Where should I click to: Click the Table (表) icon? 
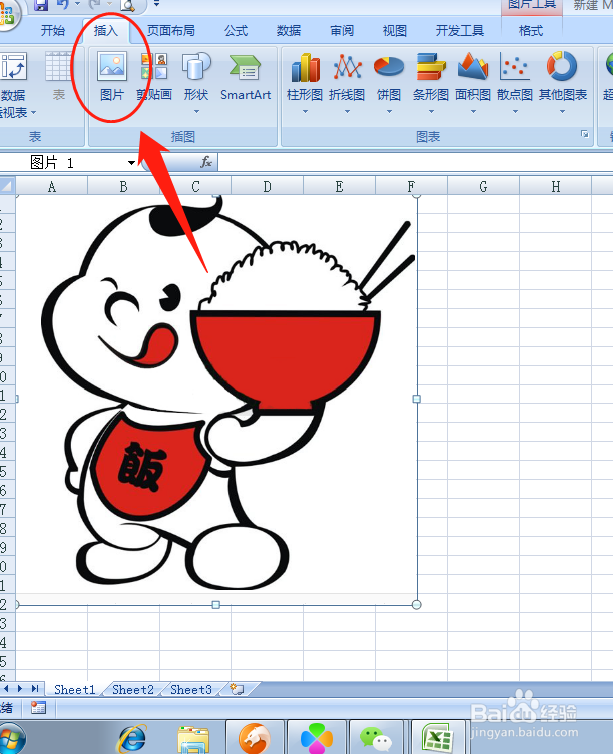tap(58, 76)
